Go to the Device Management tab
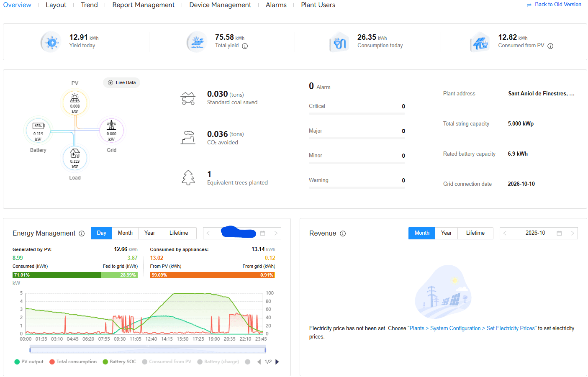 [220, 5]
